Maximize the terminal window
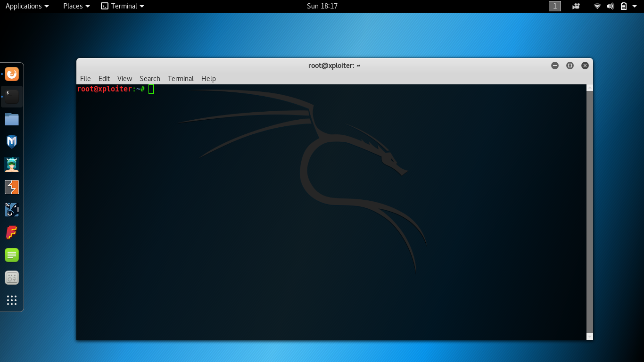Viewport: 644px width, 362px height. (570, 66)
